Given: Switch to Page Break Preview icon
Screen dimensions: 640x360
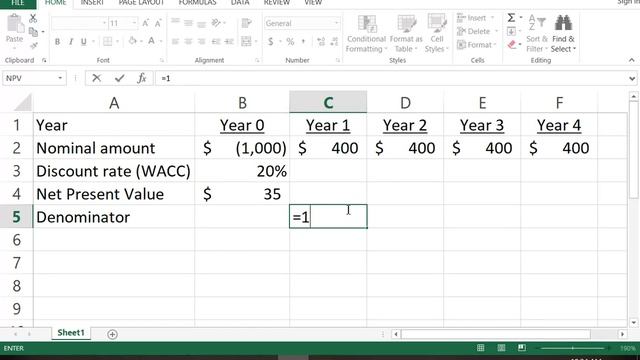Looking at the screenshot, I should coord(521,348).
